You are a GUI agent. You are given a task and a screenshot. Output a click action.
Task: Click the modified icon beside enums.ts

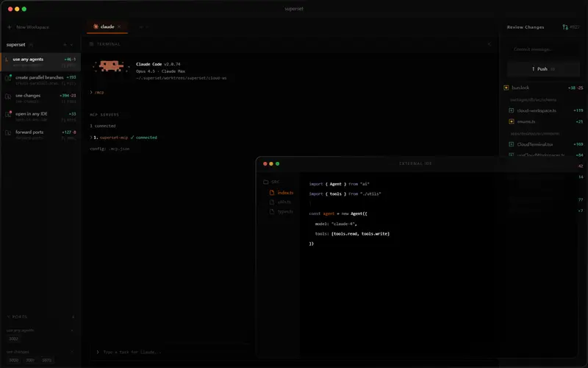pos(511,121)
